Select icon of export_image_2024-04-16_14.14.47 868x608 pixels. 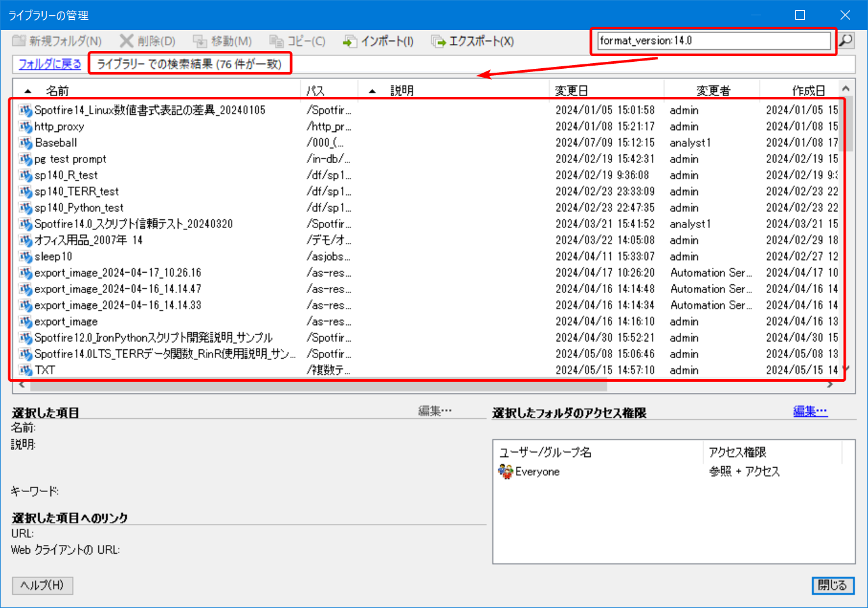coord(26,289)
